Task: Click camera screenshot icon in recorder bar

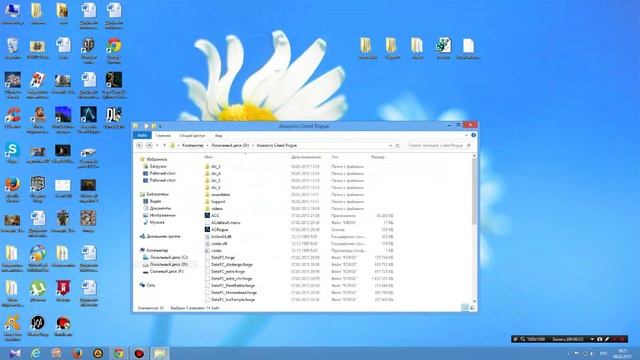Action: (600, 339)
